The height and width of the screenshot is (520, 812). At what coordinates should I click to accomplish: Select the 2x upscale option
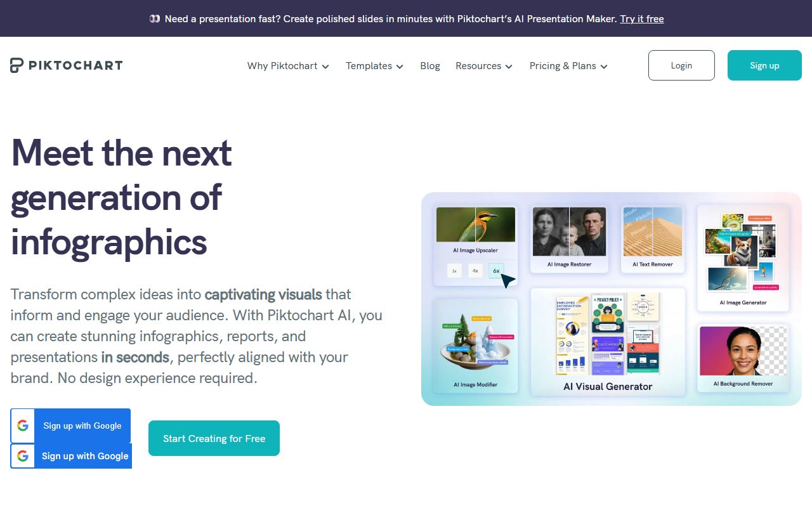[454, 271]
